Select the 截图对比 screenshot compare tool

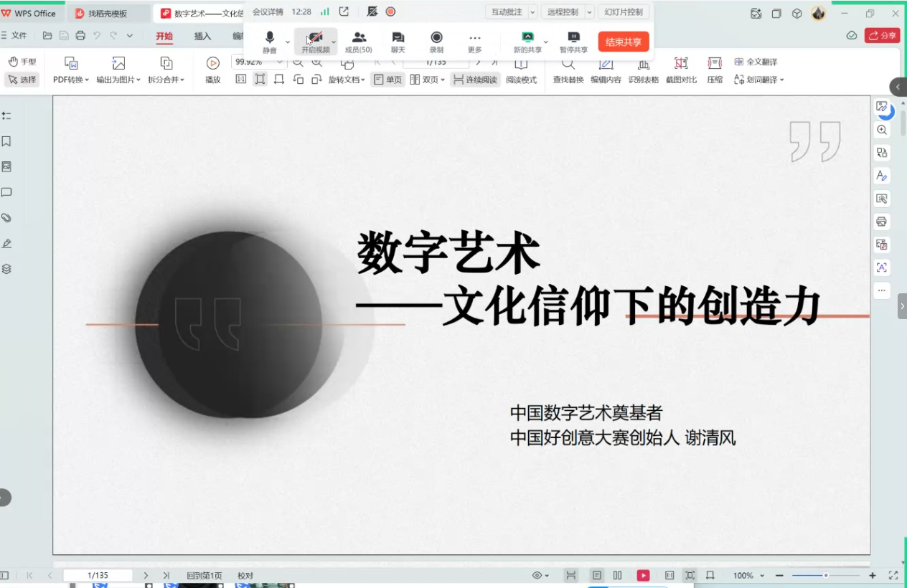click(680, 70)
